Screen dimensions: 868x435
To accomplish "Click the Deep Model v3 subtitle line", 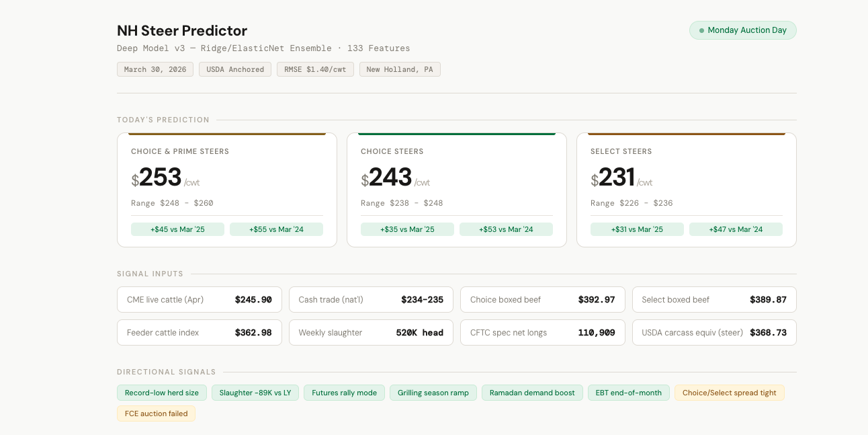I will (263, 48).
